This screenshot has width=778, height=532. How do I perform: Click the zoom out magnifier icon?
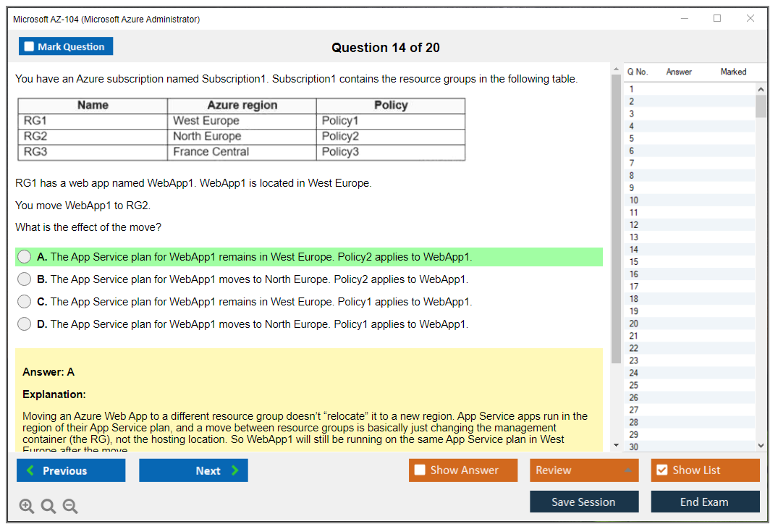click(x=70, y=506)
